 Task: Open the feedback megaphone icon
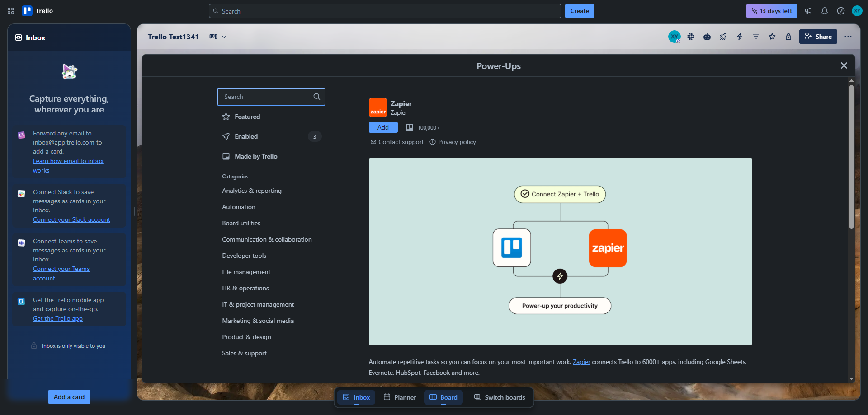coord(808,11)
